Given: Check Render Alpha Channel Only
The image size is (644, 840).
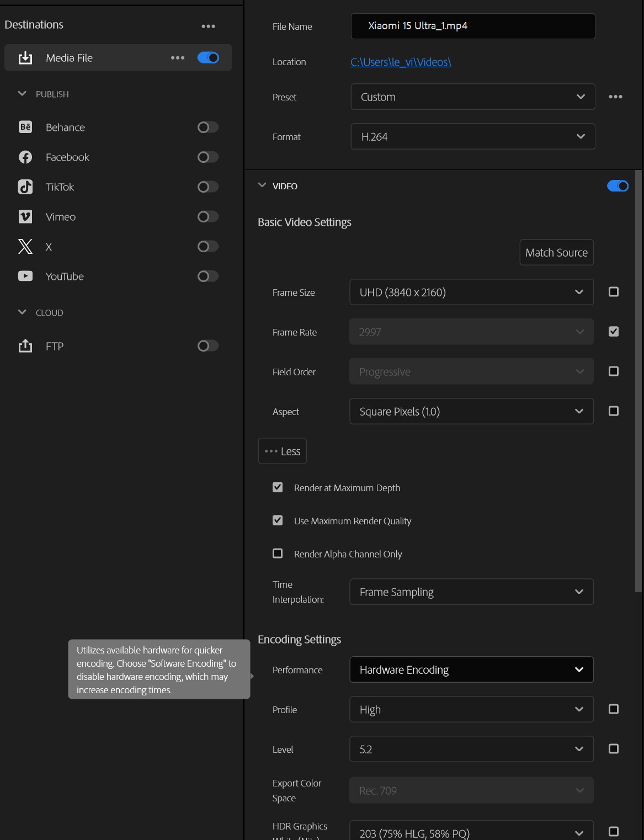Looking at the screenshot, I should point(278,553).
